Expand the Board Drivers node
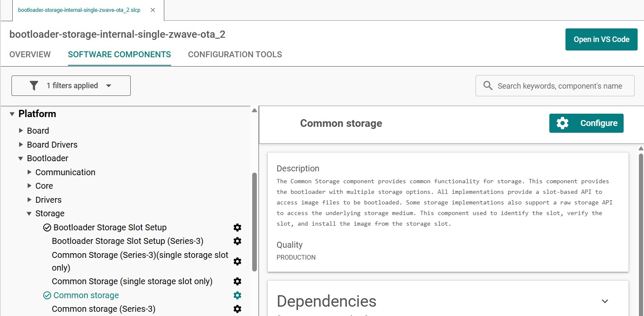 pos(21,145)
